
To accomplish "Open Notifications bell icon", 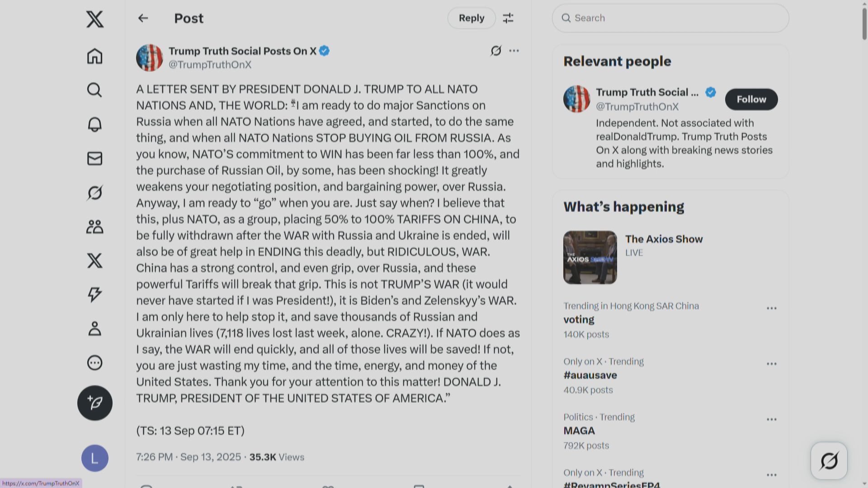I will (94, 124).
